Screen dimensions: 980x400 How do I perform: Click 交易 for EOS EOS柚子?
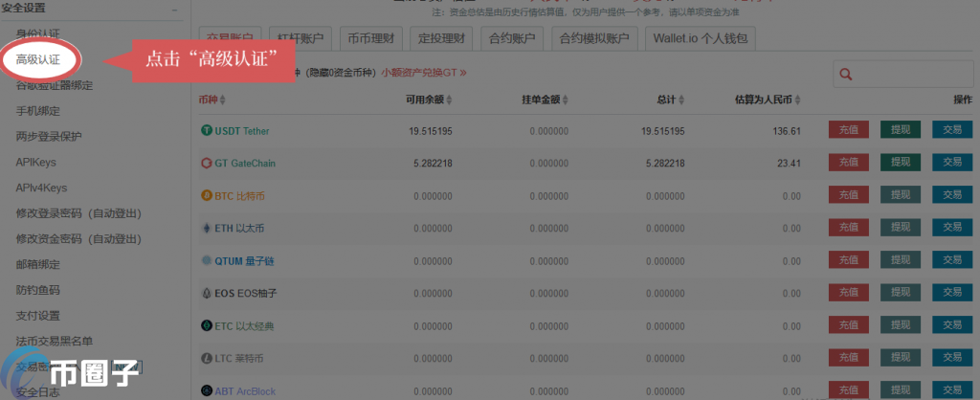(952, 293)
